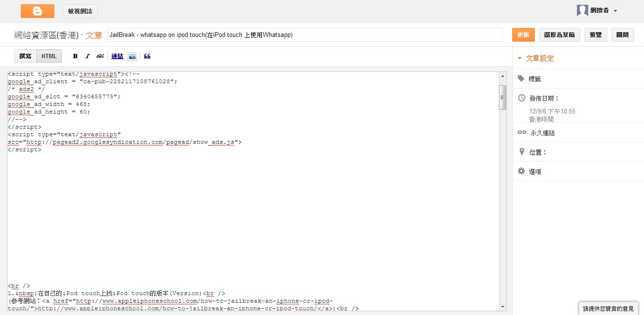Open the 網絡資源區(香港) blog title link
Image resolution: width=644 pixels, height=315 pixels.
[x=46, y=35]
